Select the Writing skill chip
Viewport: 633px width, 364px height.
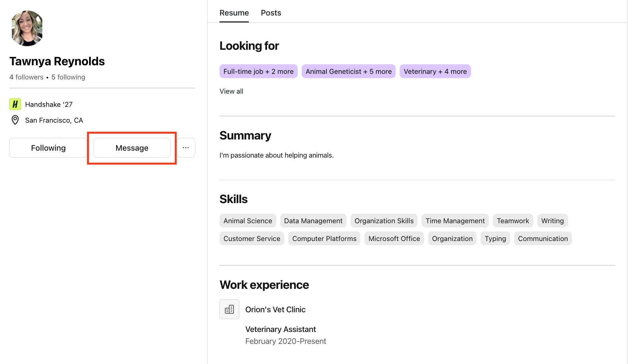point(552,221)
